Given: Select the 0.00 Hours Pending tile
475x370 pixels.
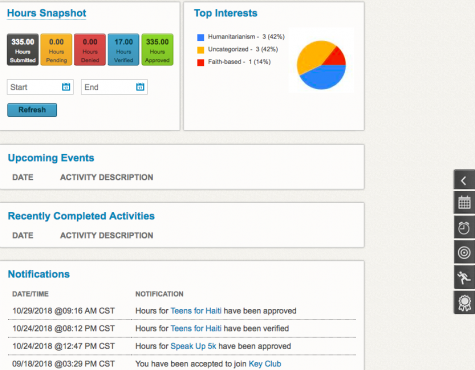Looking at the screenshot, I should [x=56, y=49].
